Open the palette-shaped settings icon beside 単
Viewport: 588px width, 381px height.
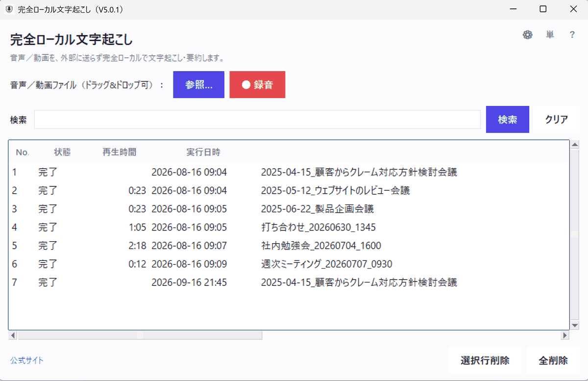click(528, 35)
